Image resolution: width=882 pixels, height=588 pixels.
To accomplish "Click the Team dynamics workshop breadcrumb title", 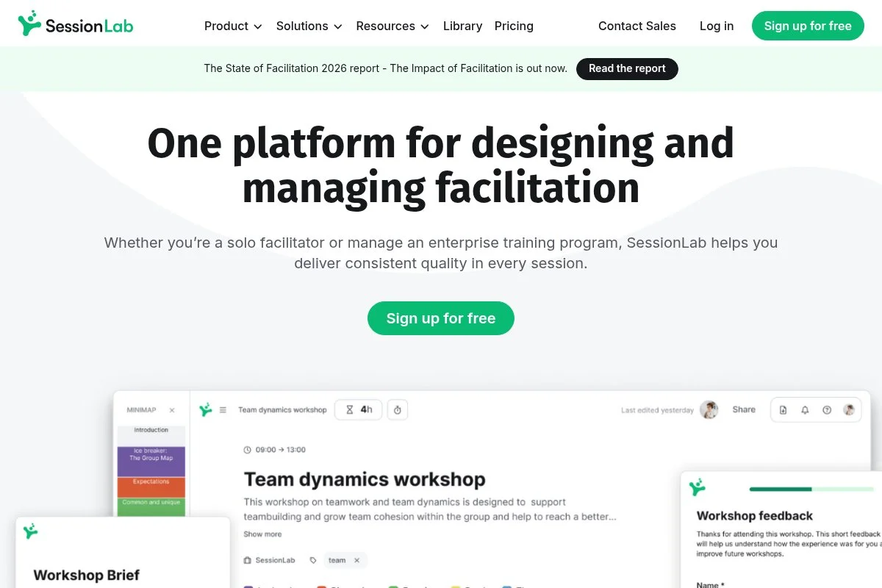I will click(282, 410).
